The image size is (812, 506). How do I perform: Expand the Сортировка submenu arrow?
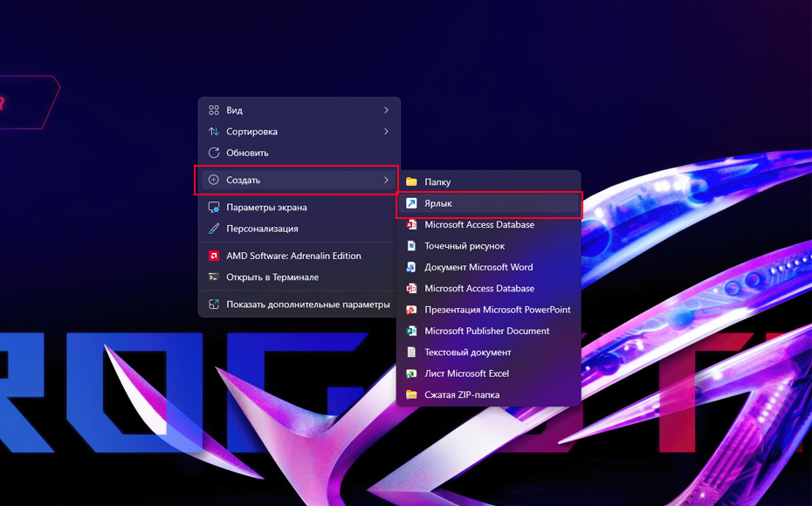[x=386, y=132]
